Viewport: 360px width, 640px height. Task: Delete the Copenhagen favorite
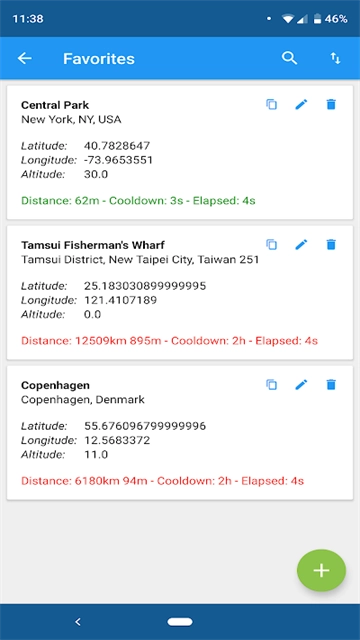[331, 384]
